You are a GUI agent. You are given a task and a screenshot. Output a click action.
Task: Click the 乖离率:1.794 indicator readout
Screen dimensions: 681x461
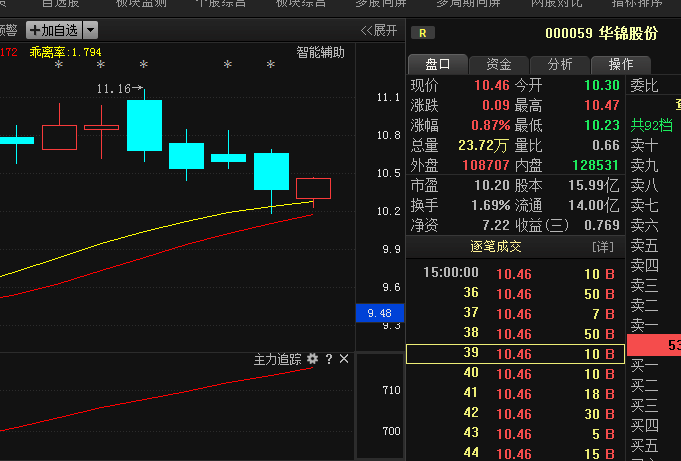tap(65, 53)
